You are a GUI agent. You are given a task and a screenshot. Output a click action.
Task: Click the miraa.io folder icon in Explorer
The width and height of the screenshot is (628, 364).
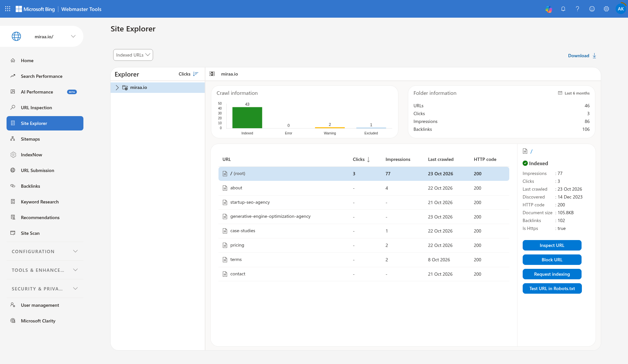(125, 88)
